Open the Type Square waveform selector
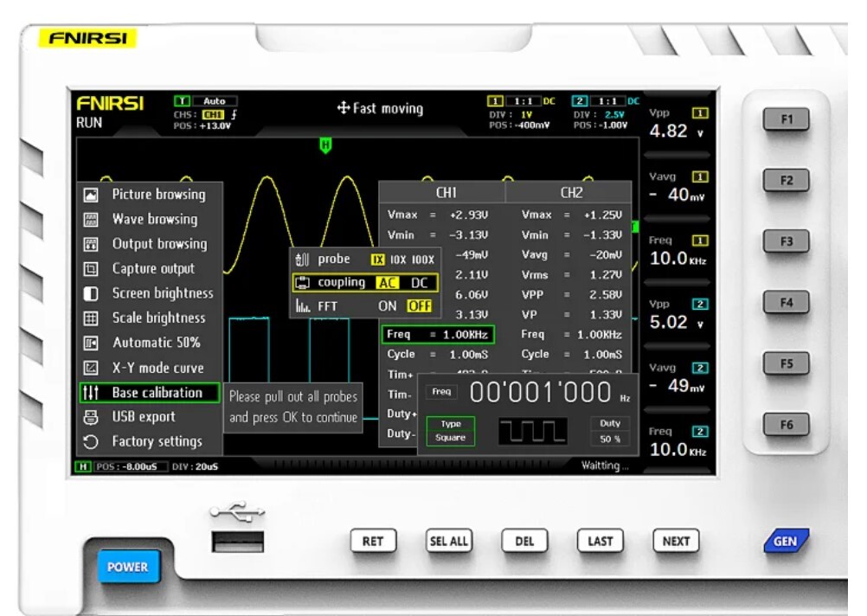The height and width of the screenshot is (616, 867). pyautogui.click(x=451, y=431)
